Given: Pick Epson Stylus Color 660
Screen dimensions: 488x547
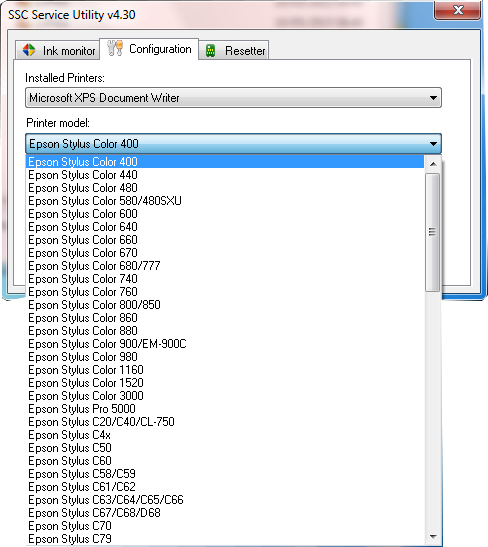Looking at the screenshot, I should 225,240.
